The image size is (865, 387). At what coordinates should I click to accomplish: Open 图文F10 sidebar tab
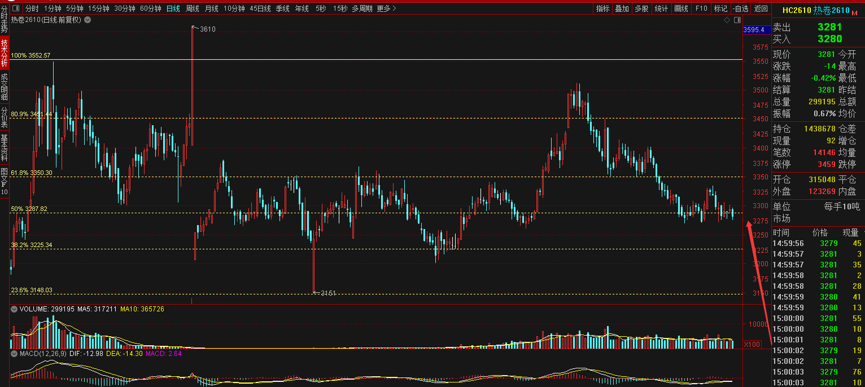pyautogui.click(x=4, y=181)
